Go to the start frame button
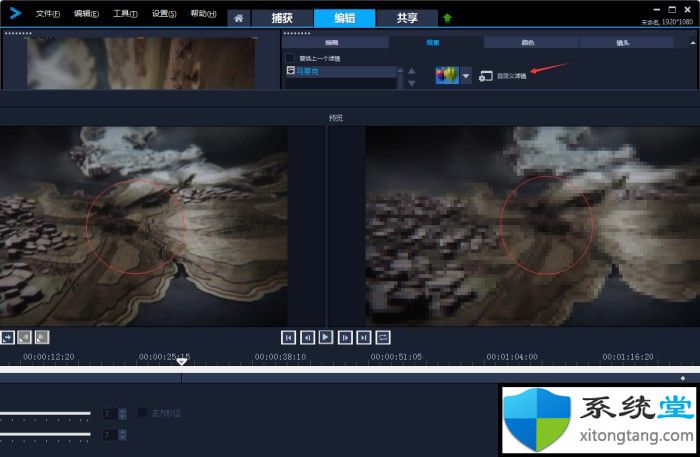 288,337
